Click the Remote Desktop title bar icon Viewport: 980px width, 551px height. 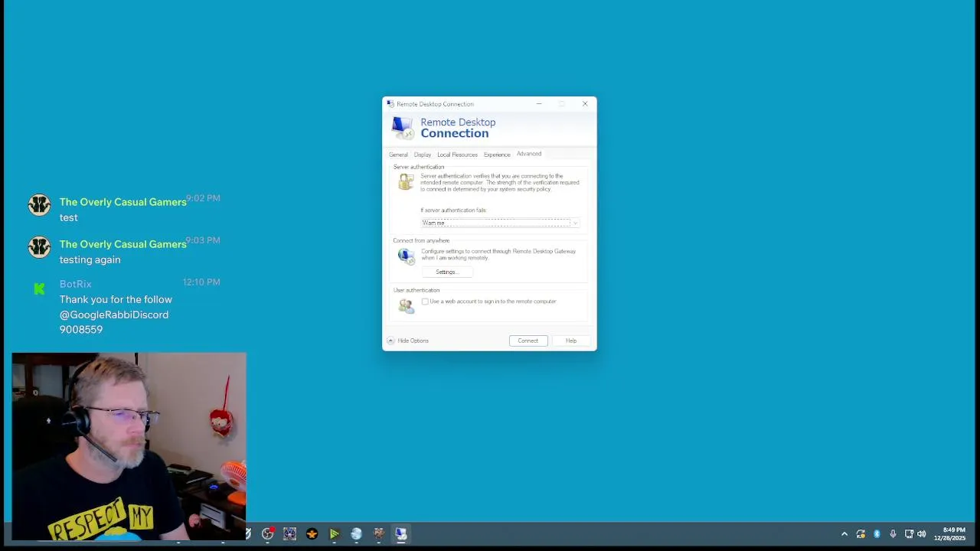click(390, 104)
